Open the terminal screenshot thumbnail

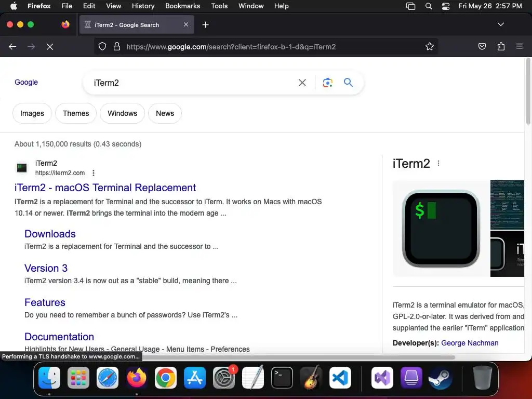coord(507,205)
